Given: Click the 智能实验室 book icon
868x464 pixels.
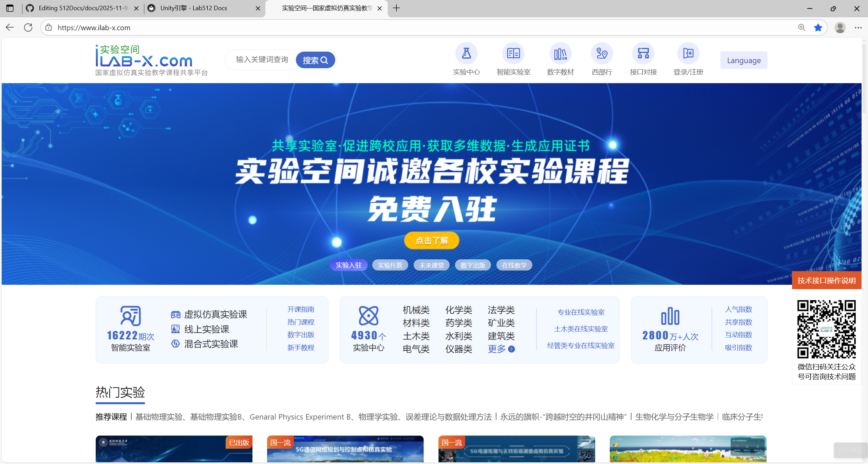Looking at the screenshot, I should [x=513, y=53].
